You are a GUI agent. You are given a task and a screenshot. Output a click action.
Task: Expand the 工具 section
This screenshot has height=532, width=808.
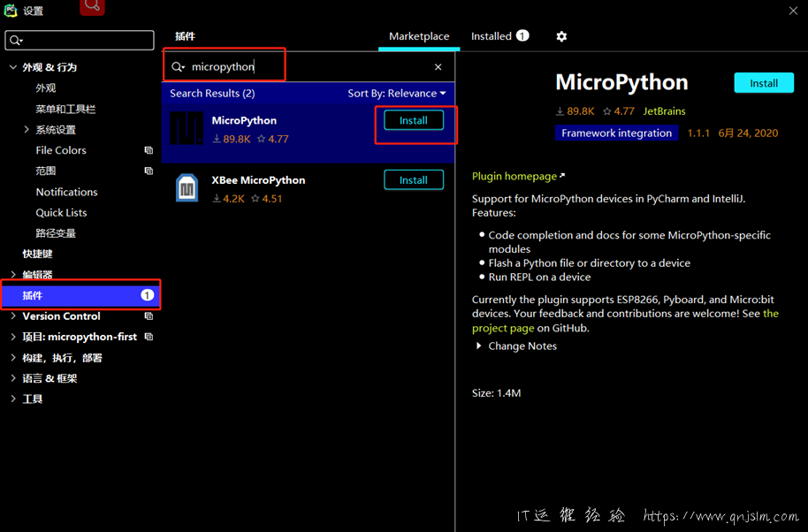click(x=13, y=399)
